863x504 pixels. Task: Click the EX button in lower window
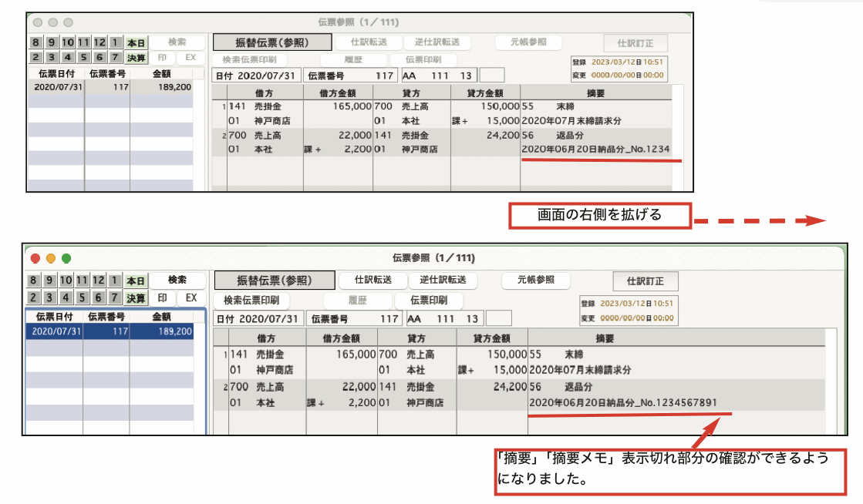[x=191, y=298]
